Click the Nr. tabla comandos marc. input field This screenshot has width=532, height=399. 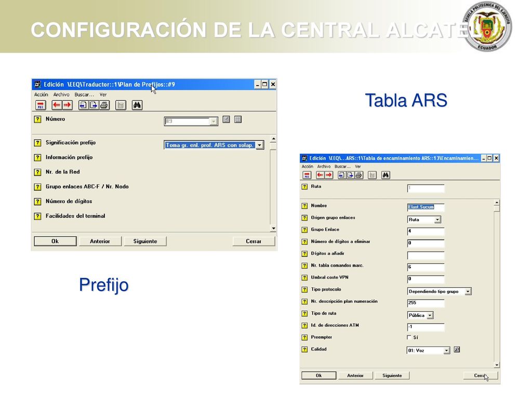coord(425,267)
